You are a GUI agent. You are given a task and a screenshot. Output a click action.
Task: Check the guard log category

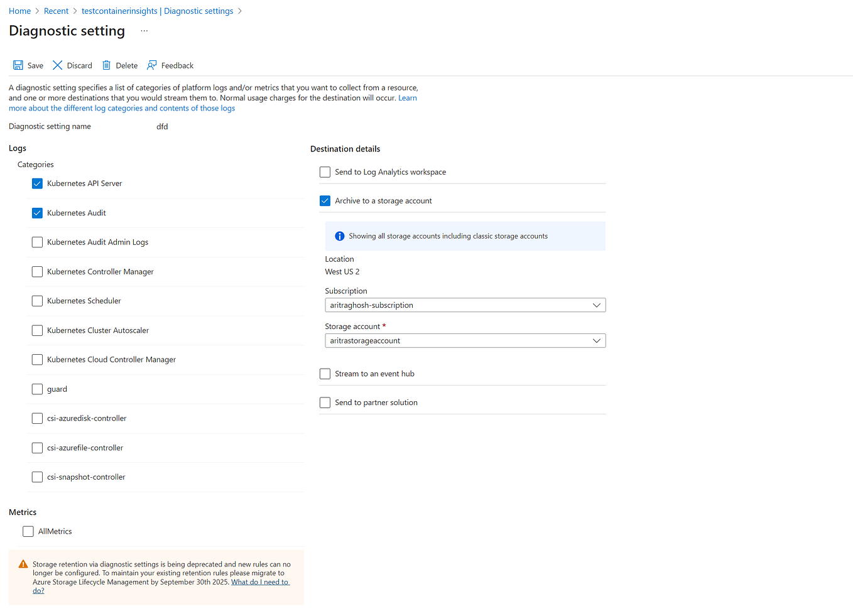pos(37,389)
